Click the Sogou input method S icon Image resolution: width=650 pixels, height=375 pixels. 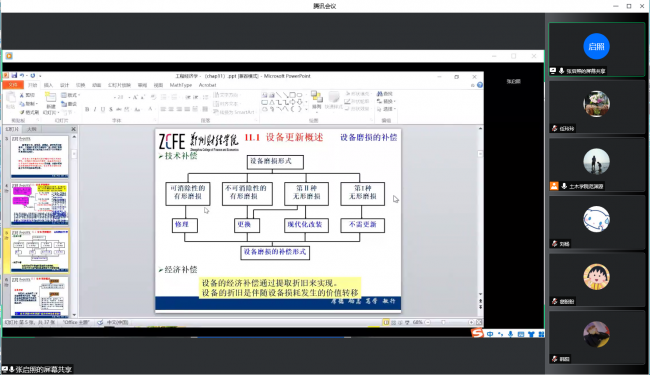477,333
